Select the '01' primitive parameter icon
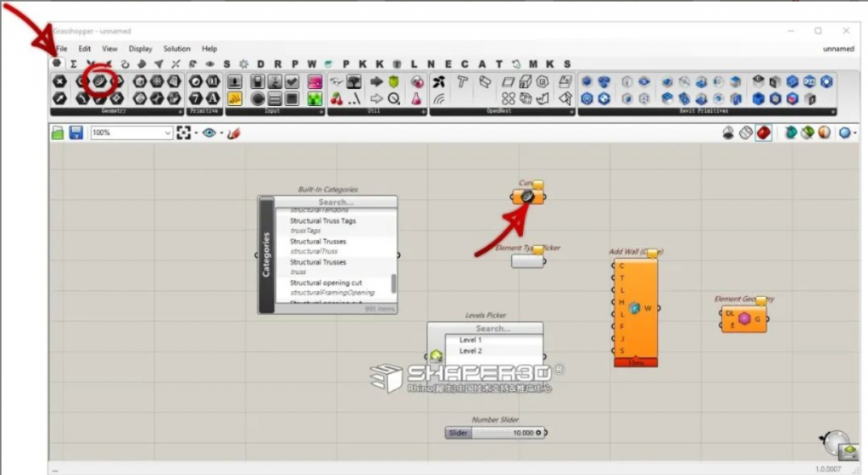 [213, 82]
